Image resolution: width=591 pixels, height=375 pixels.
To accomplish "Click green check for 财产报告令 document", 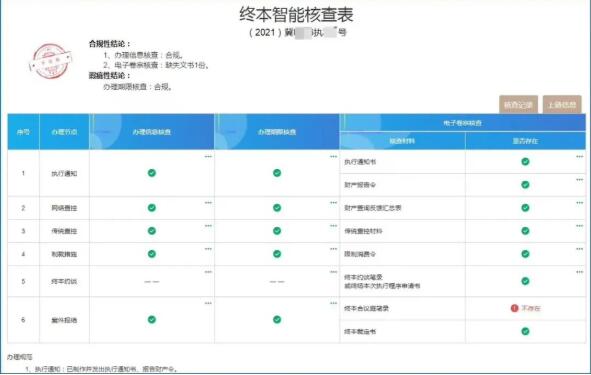I will pos(525,185).
